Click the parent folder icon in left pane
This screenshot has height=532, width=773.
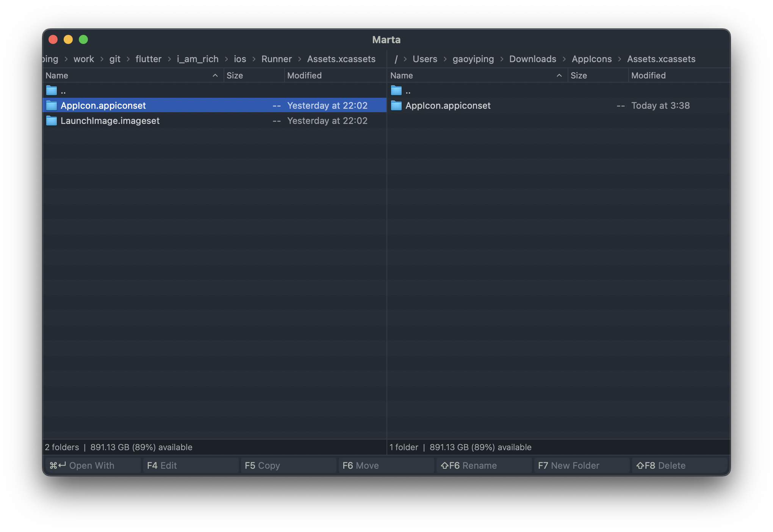coord(52,91)
